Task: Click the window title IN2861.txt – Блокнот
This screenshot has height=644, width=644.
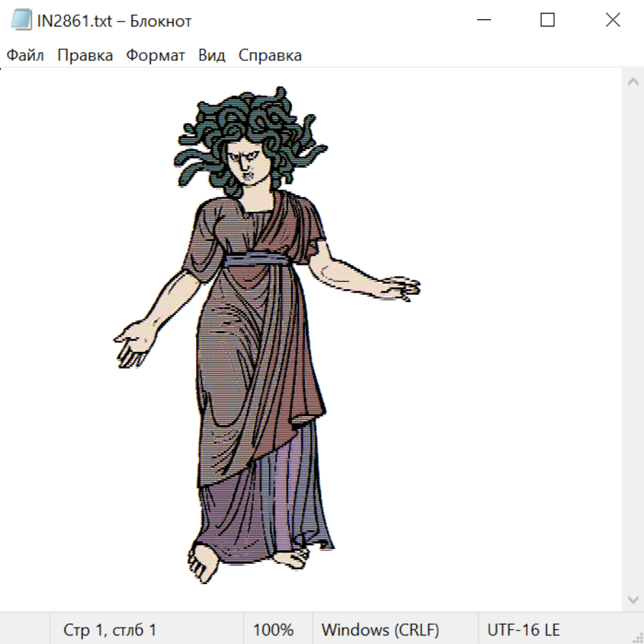Action: [x=114, y=21]
